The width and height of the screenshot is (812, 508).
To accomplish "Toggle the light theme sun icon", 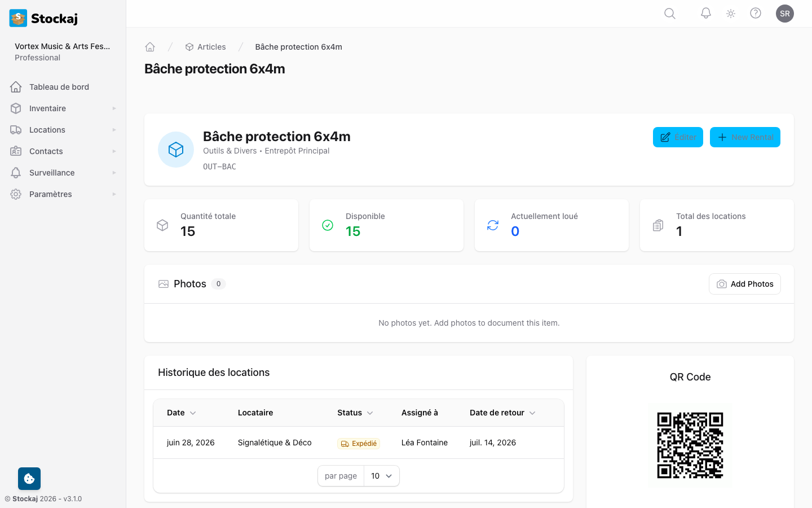I will coord(730,13).
